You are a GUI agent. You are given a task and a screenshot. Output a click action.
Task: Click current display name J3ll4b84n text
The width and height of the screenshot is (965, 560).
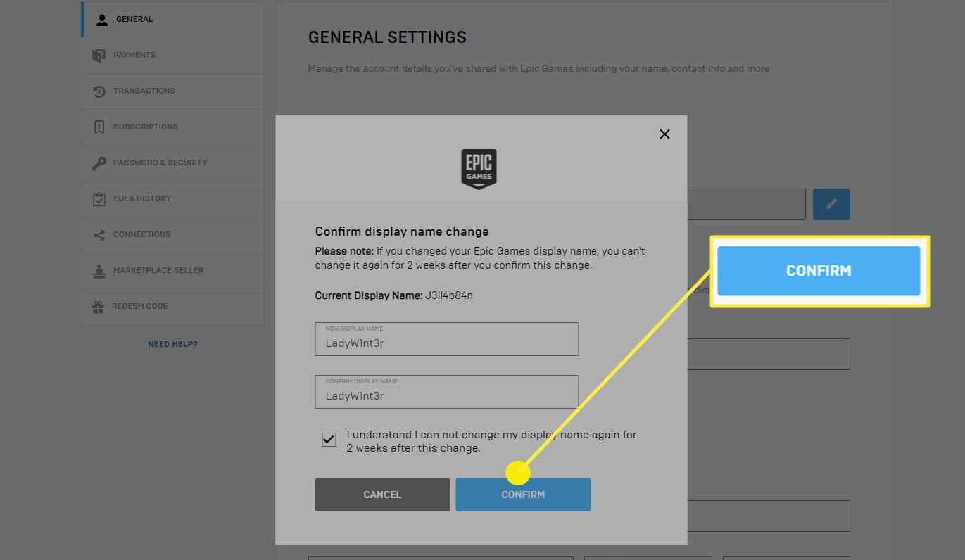point(449,295)
